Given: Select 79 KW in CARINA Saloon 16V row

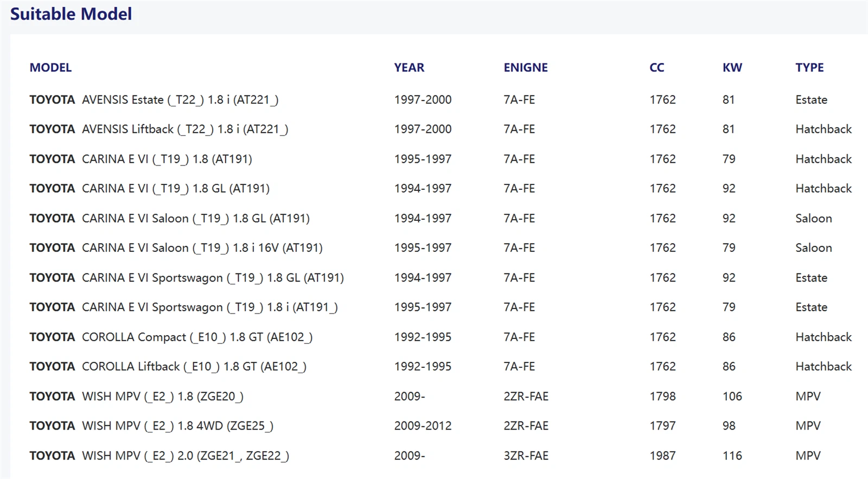Looking at the screenshot, I should (x=729, y=248).
